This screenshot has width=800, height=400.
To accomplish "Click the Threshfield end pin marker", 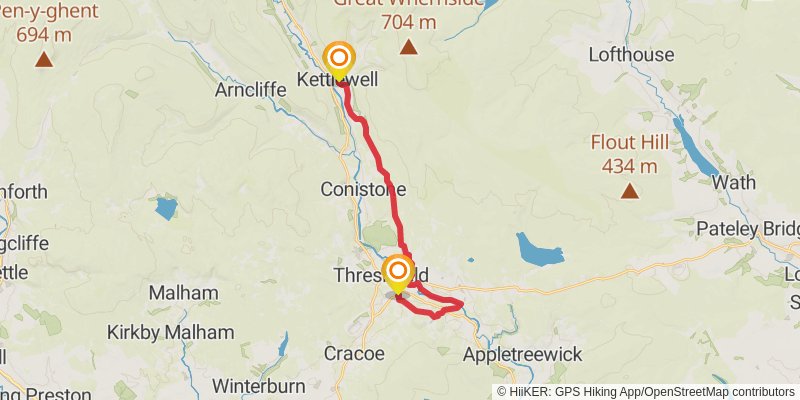I will pos(398,274).
